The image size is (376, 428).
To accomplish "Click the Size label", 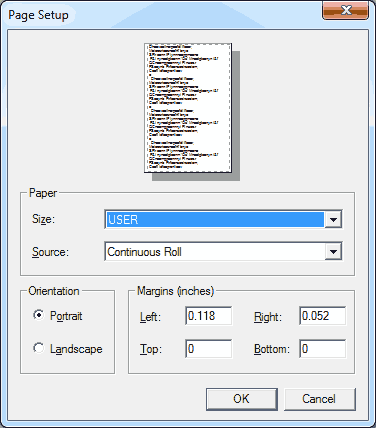I will coord(43,219).
